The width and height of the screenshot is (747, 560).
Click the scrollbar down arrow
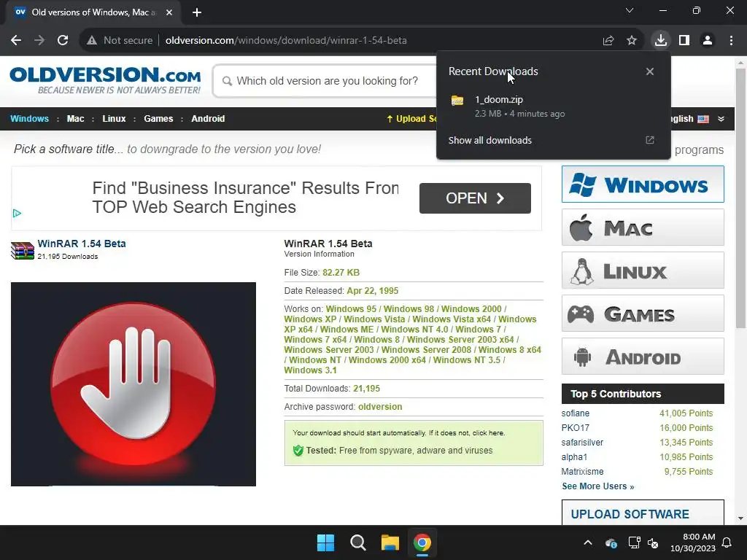point(740,518)
